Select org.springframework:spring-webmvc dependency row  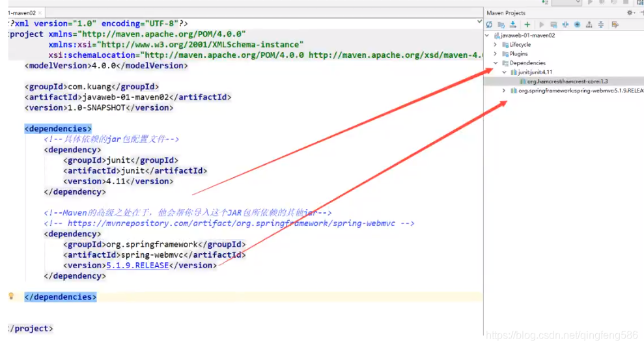[581, 90]
